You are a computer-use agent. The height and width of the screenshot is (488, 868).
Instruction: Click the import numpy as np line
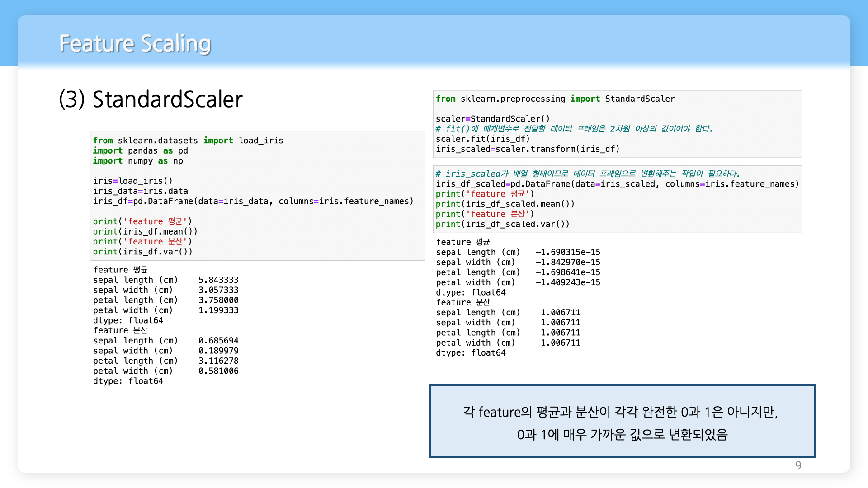(138, 161)
